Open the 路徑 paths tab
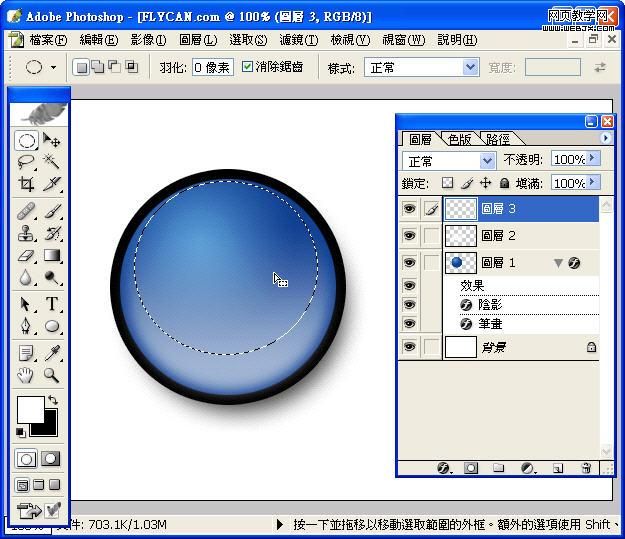The width and height of the screenshot is (625, 539). [x=498, y=139]
